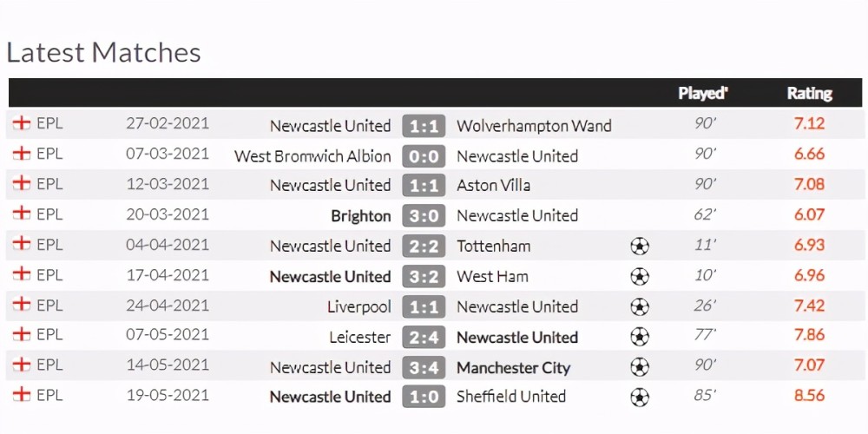868x434 pixels.
Task: Click the goal ball icon in Tottenham row
Action: 640,246
